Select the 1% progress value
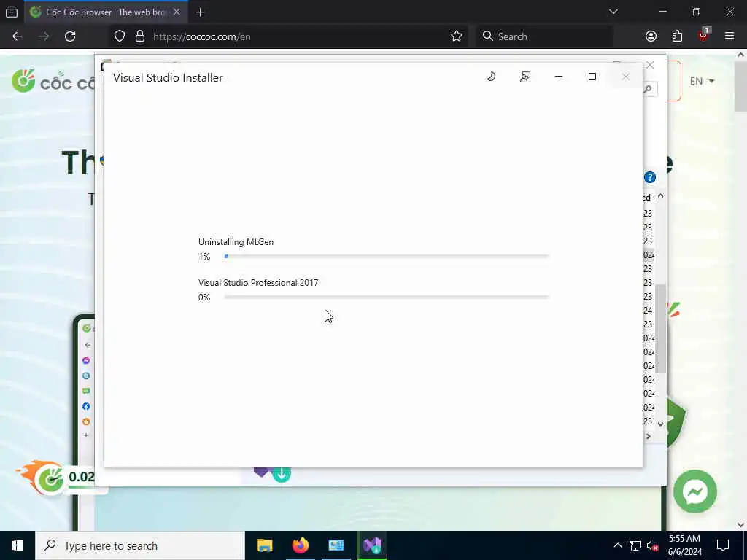 pos(204,257)
